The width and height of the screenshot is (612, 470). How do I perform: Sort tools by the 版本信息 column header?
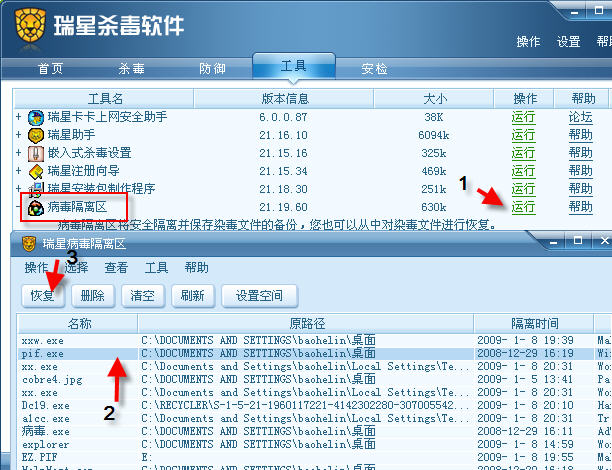point(284,99)
